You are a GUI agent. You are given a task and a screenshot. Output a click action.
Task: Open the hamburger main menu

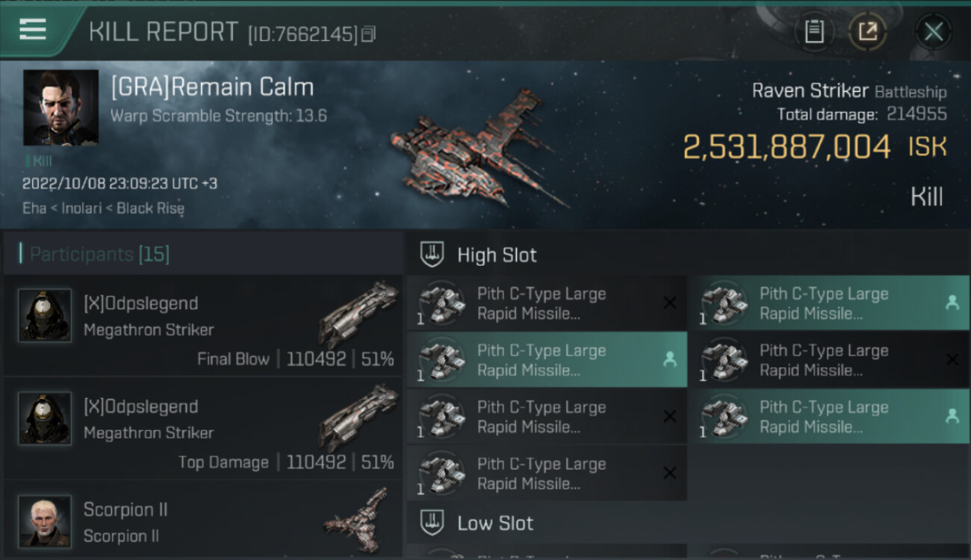33,30
